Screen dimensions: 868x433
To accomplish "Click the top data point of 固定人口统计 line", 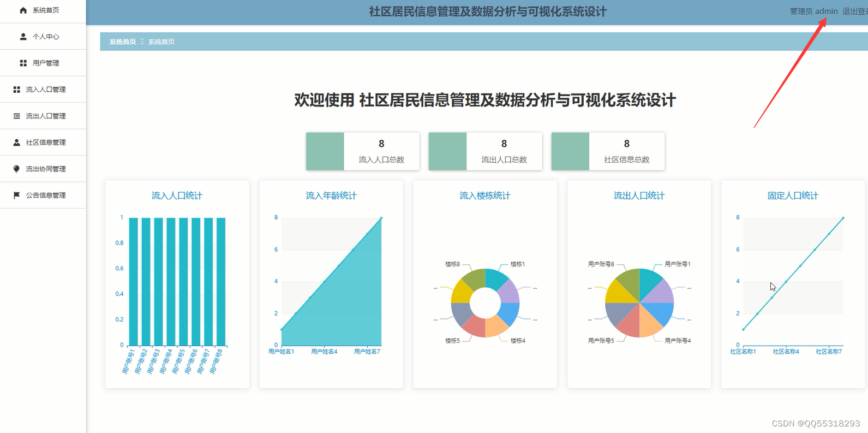I will pos(843,218).
